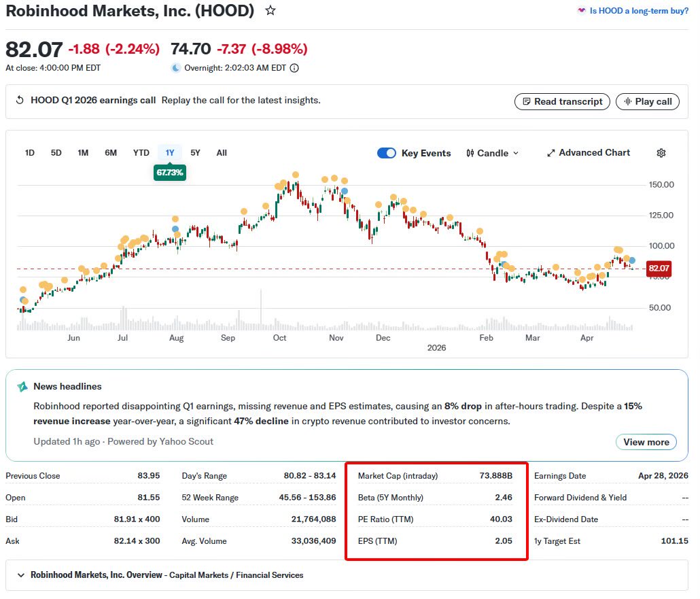The height and width of the screenshot is (599, 700).
Task: Click the PE Ratio value 40.03
Action: (x=501, y=519)
